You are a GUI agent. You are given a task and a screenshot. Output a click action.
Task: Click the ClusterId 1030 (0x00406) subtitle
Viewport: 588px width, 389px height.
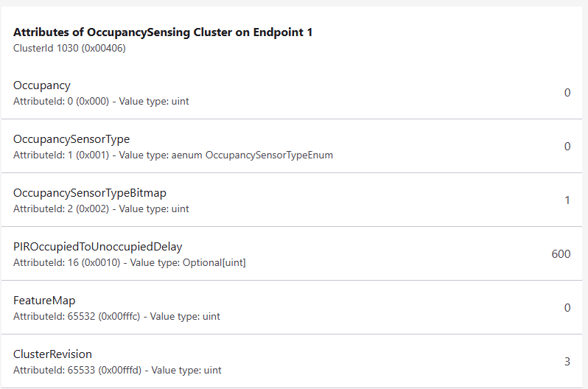(69, 48)
